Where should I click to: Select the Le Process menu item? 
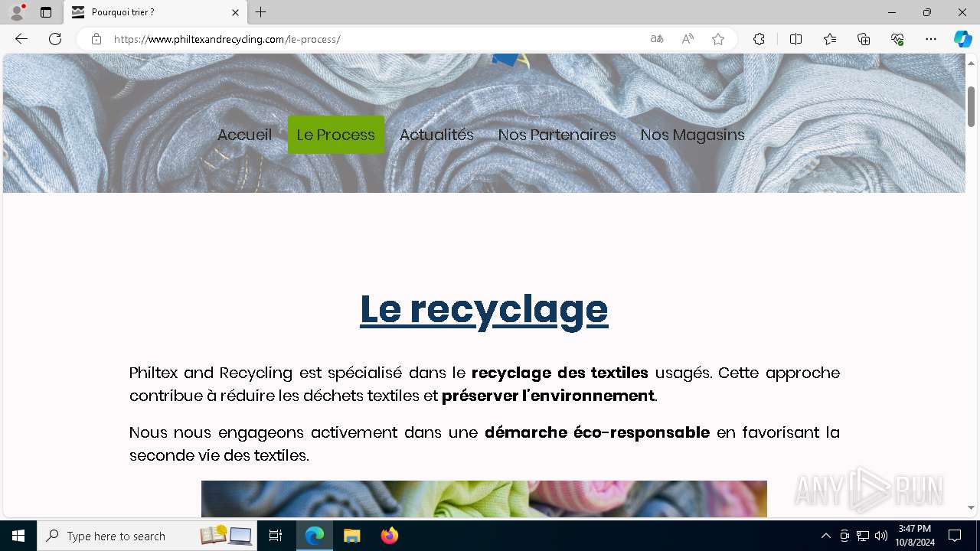336,135
